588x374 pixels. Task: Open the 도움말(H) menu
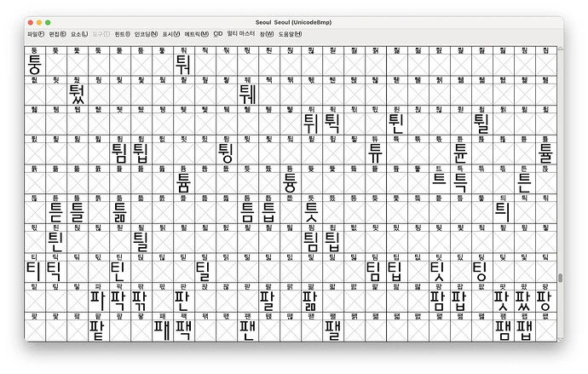[291, 34]
